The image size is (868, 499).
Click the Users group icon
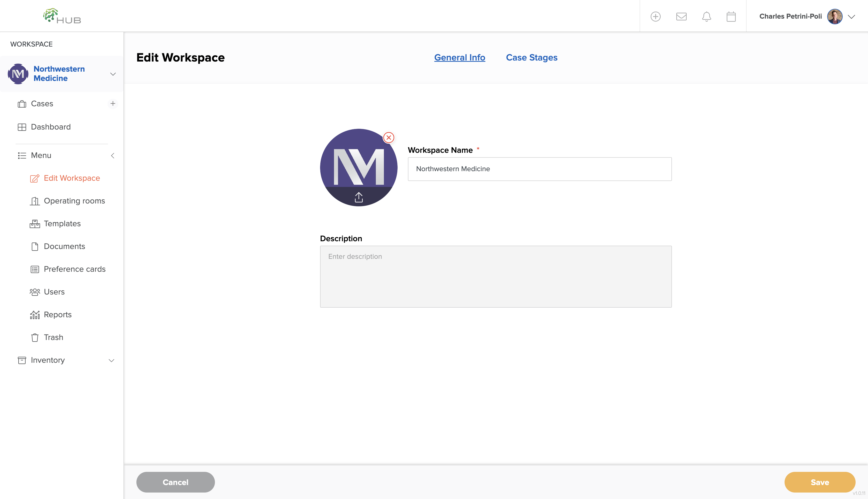[x=35, y=292]
